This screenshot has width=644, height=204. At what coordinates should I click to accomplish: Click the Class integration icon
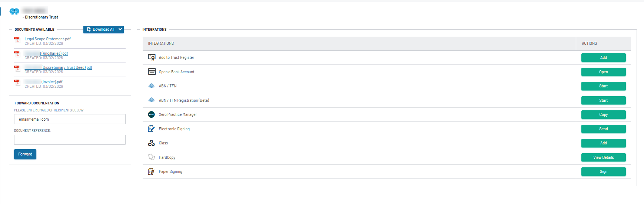tap(151, 143)
